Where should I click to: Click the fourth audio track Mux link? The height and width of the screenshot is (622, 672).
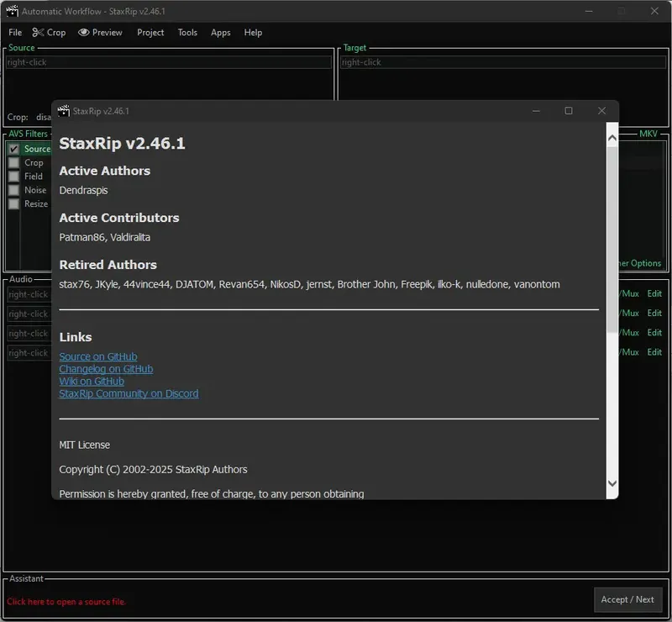[x=629, y=352]
